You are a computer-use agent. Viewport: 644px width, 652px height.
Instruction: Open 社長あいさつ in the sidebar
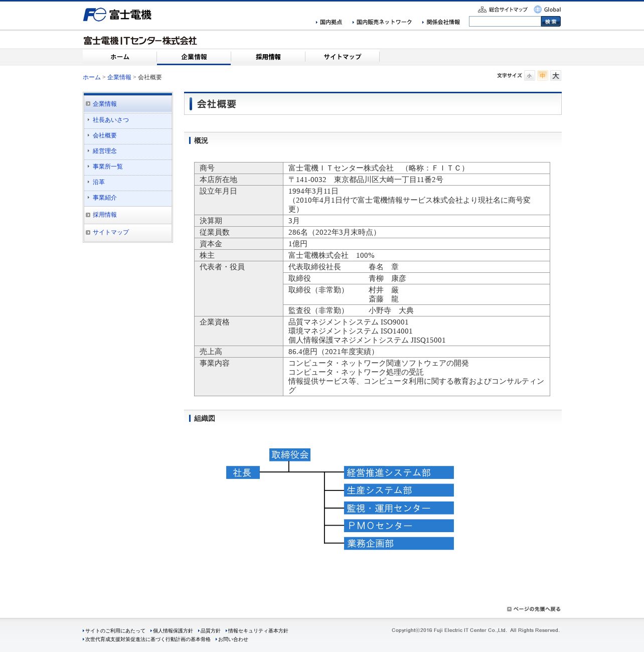[x=111, y=120]
